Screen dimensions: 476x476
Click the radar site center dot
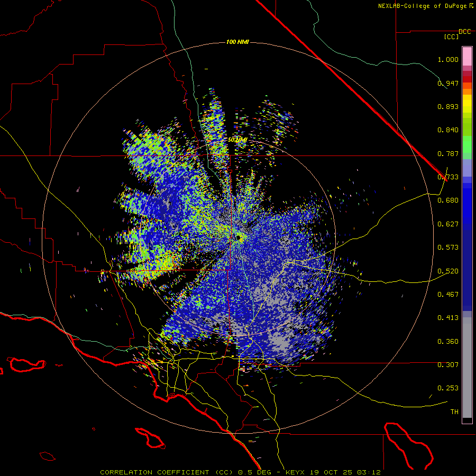point(239,237)
